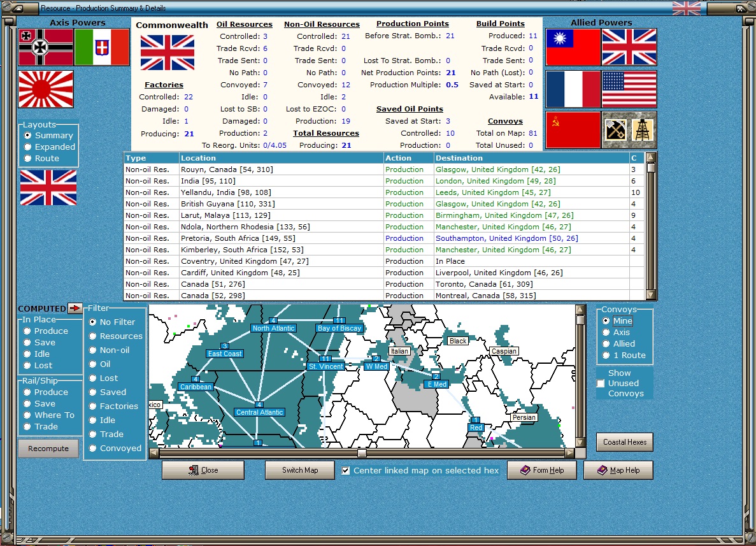This screenshot has width=756, height=546.
Task: Click the Factories heading
Action: [164, 85]
